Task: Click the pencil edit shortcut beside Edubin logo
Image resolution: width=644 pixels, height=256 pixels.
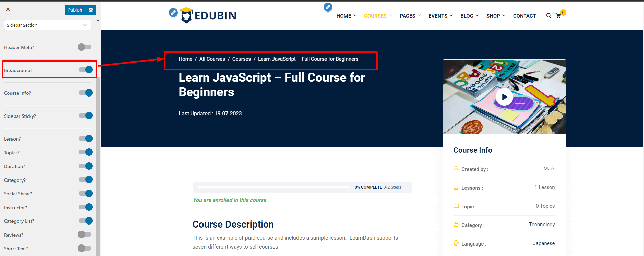Action: pos(173,13)
